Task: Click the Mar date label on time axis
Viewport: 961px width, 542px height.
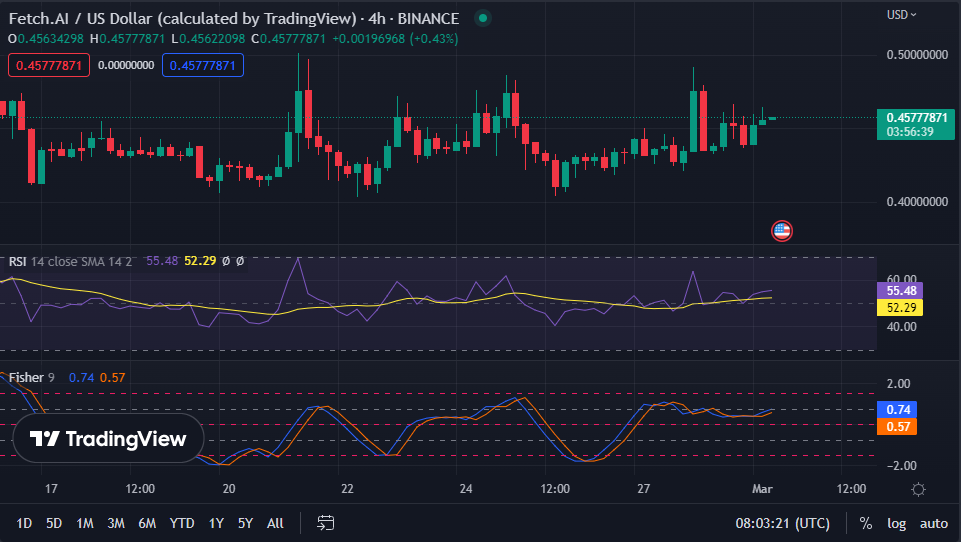Action: pyautogui.click(x=762, y=489)
